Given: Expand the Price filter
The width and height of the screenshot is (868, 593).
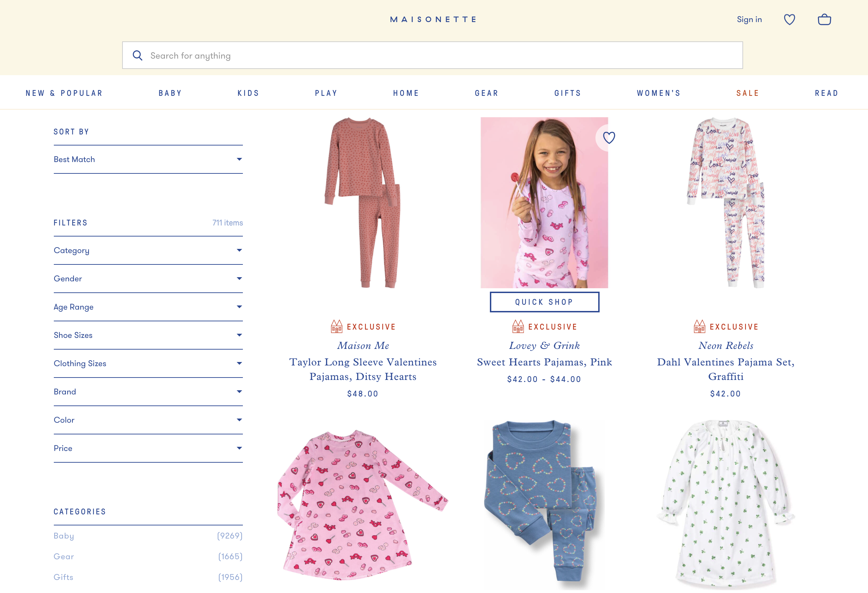Looking at the screenshot, I should coord(148,448).
